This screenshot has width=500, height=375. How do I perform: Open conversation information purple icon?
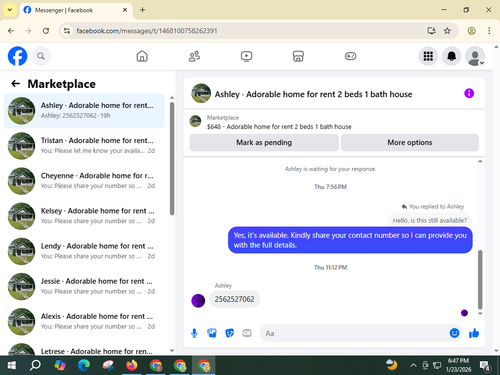pyautogui.click(x=469, y=93)
